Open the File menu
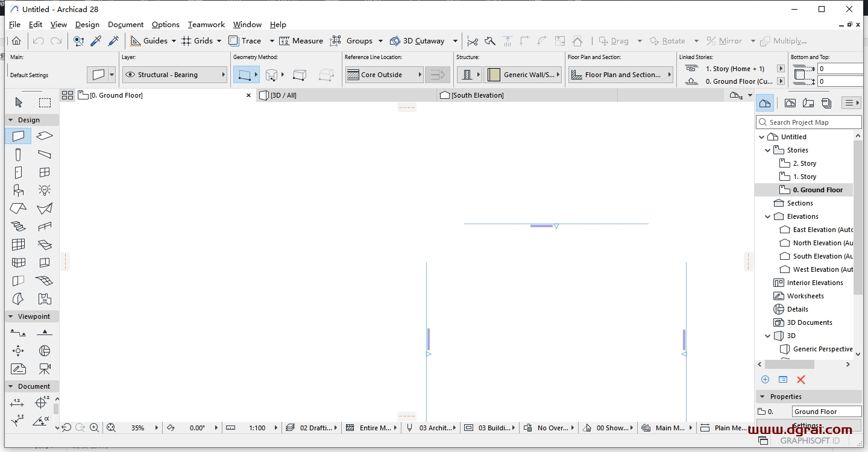 (14, 25)
